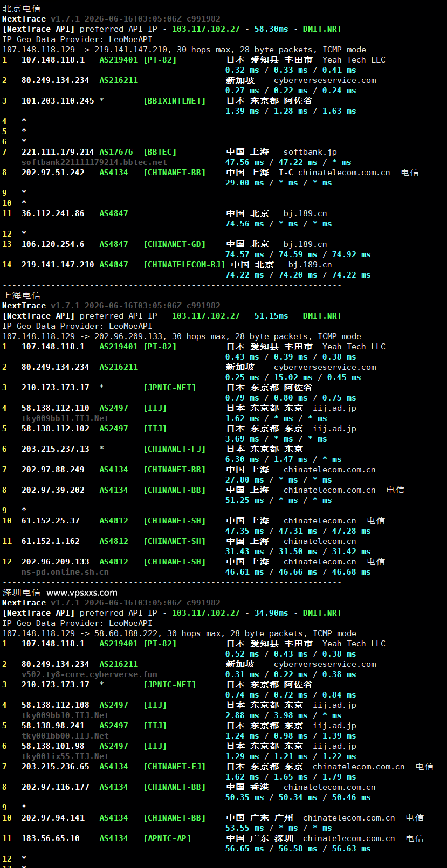Click hop IP 101.203.110.245

[x=58, y=101]
